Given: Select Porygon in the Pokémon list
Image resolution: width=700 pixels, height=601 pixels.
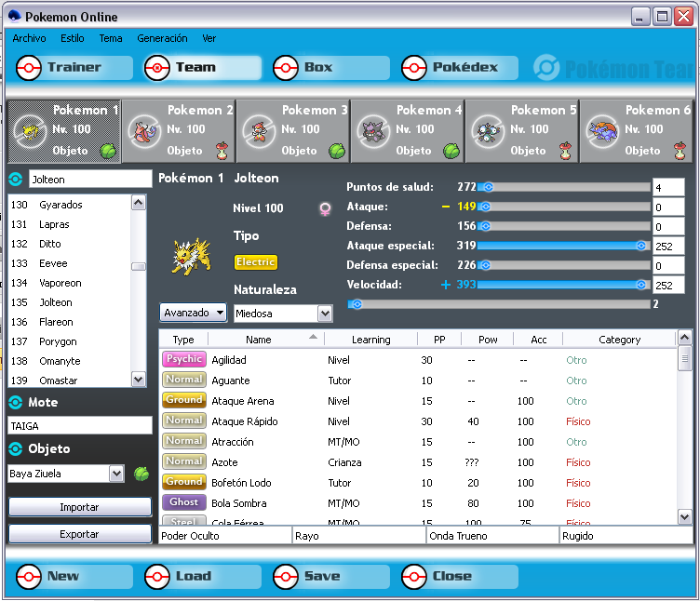Looking at the screenshot, I should coord(70,341).
